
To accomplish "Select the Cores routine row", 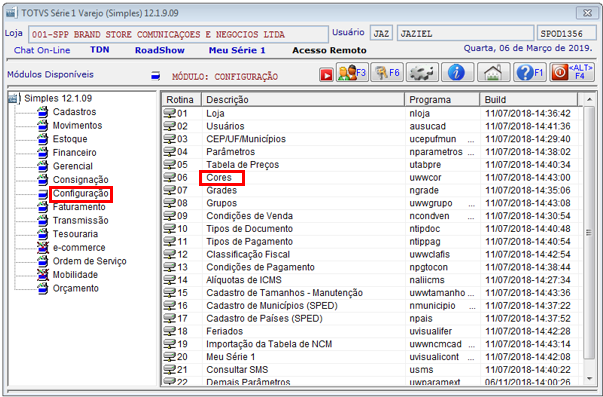I will click(371, 177).
